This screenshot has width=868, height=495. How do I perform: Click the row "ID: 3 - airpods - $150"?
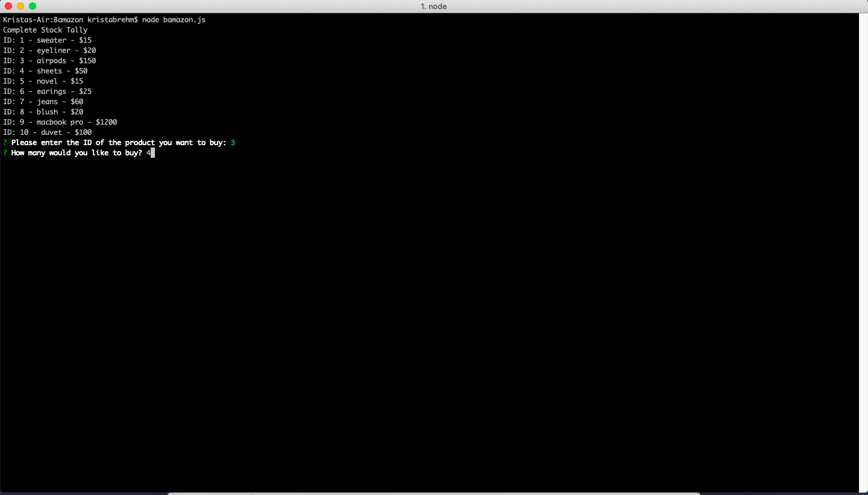pyautogui.click(x=49, y=61)
